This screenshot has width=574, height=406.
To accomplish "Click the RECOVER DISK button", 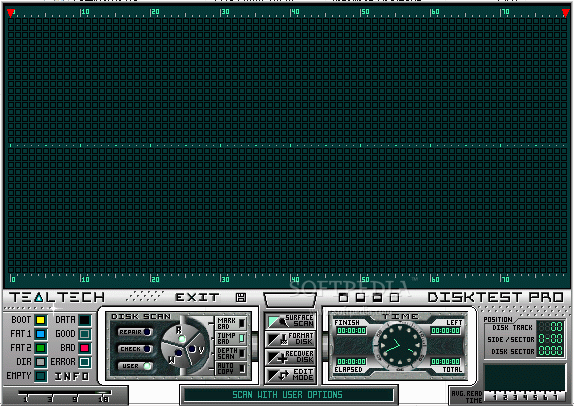I will 290,357.
